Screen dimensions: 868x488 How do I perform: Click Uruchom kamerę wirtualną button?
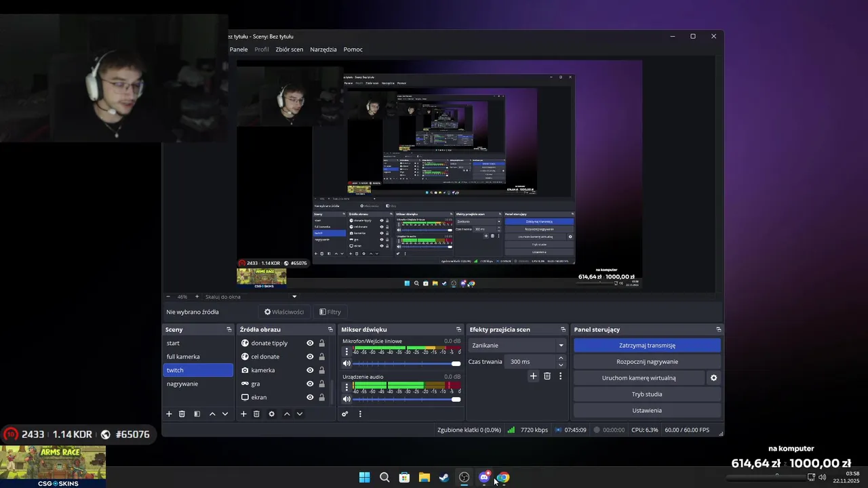pyautogui.click(x=639, y=378)
